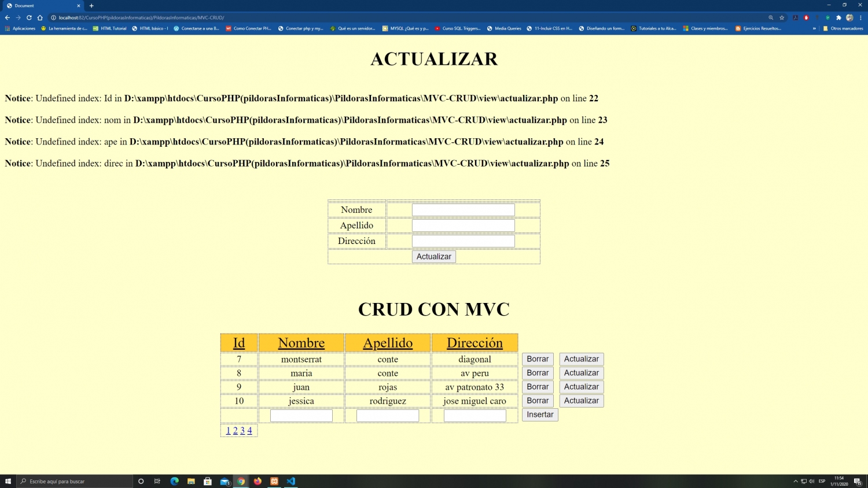This screenshot has width=868, height=488.
Task: Click Borrar for montserrat row
Action: coord(538,359)
